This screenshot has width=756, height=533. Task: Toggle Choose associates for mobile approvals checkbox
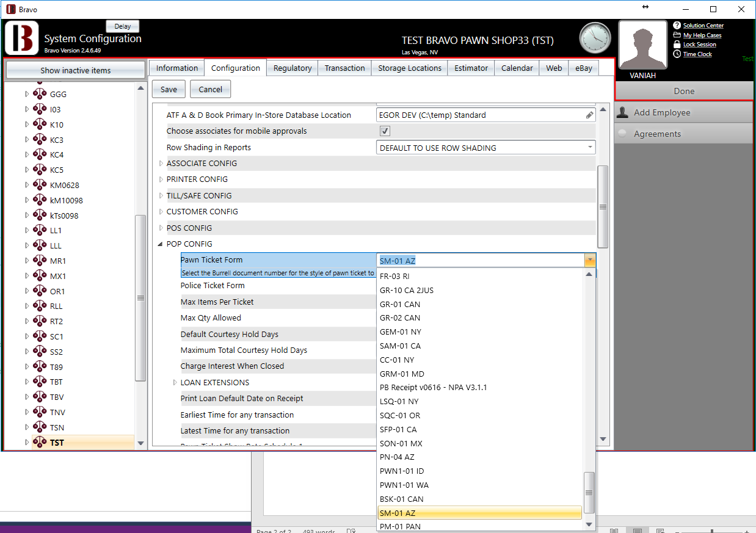click(385, 131)
